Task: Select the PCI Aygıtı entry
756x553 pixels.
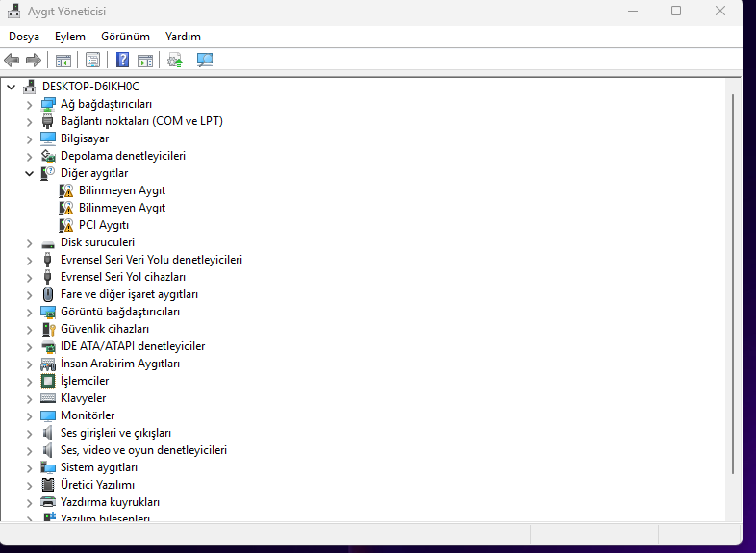Action: pos(104,225)
